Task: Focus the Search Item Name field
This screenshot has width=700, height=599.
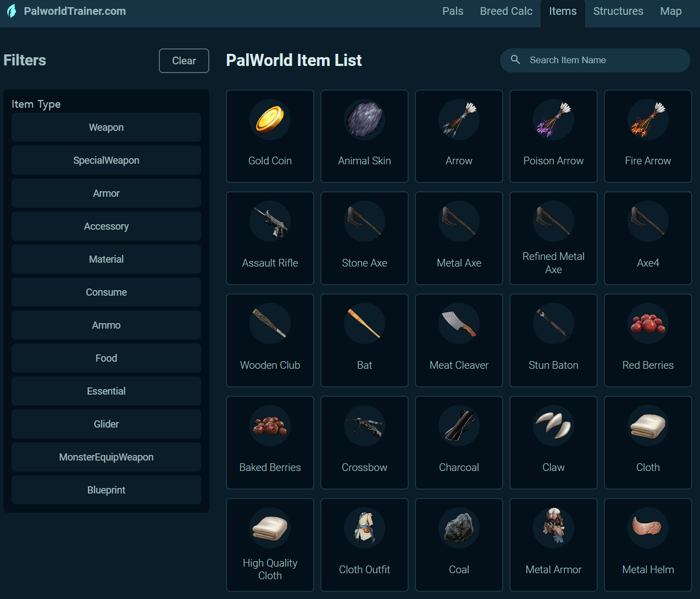Action: click(x=595, y=60)
